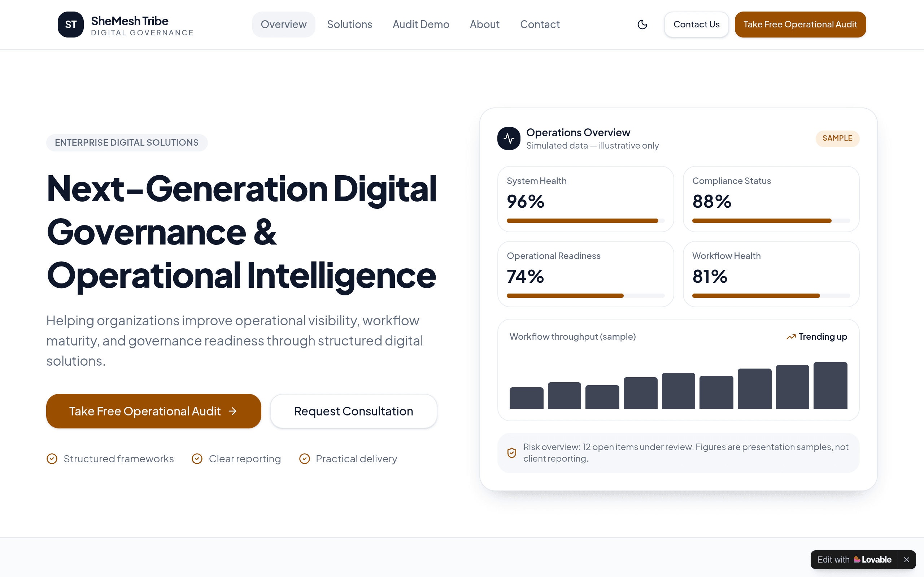The height and width of the screenshot is (577, 924).
Task: Click the Structured frameworks checkmark icon
Action: point(52,459)
